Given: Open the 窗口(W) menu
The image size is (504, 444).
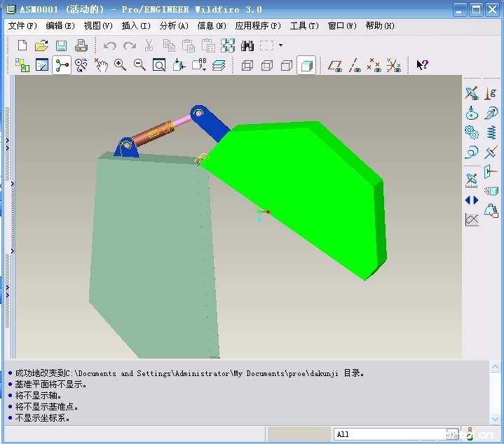Looking at the screenshot, I should click(342, 26).
